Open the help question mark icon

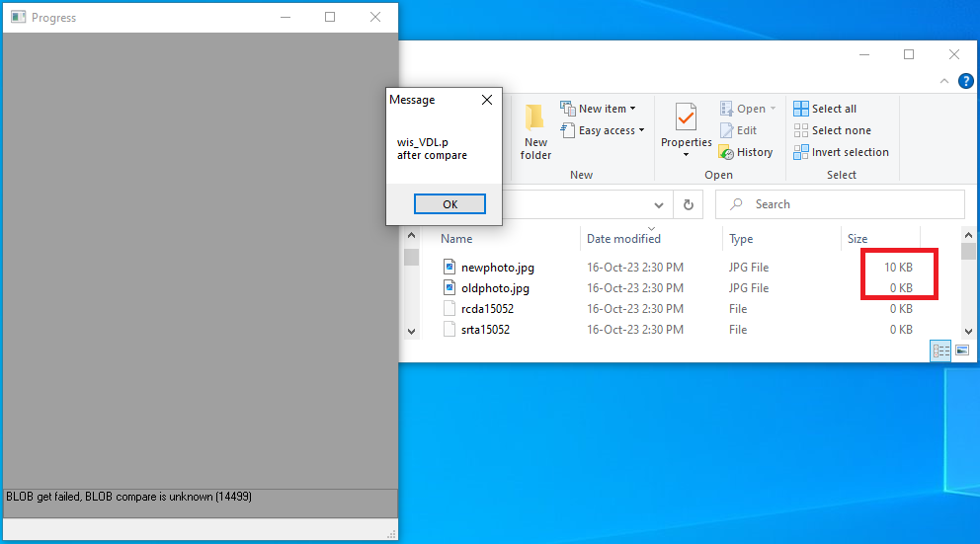click(965, 81)
